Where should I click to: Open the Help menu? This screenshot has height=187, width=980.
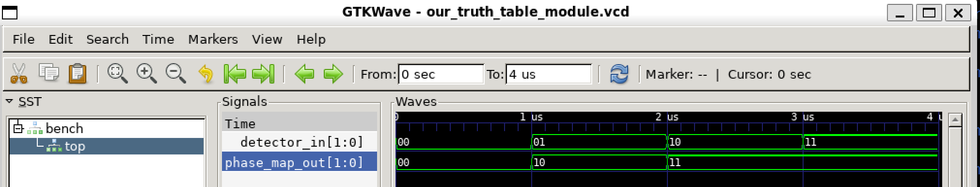click(311, 39)
